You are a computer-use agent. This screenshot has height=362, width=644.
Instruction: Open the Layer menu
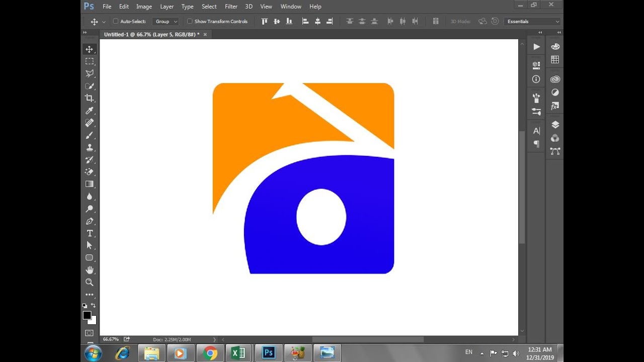167,7
